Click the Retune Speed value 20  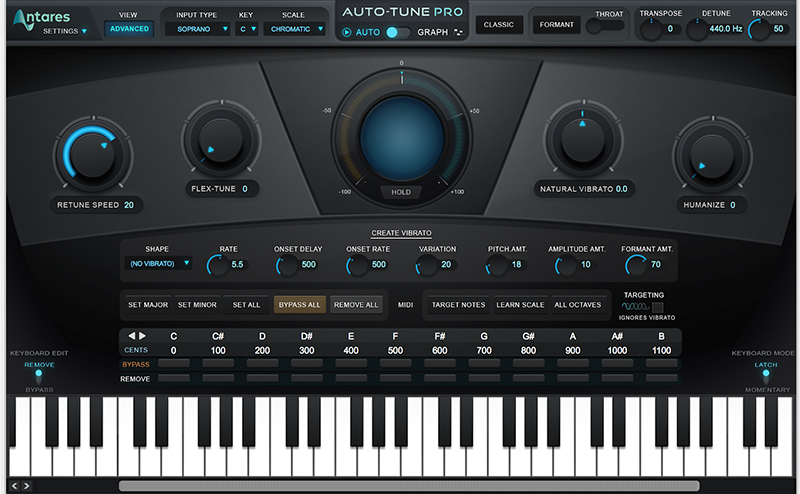(129, 205)
